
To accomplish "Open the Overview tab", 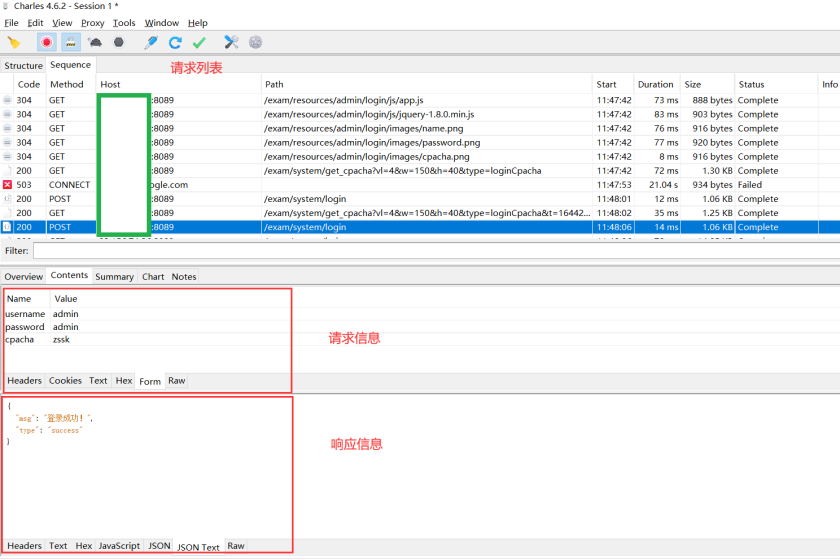I will (x=24, y=277).
